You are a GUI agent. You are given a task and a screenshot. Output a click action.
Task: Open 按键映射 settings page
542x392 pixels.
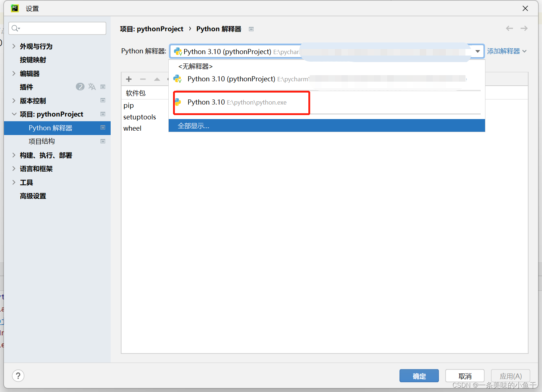coord(33,60)
